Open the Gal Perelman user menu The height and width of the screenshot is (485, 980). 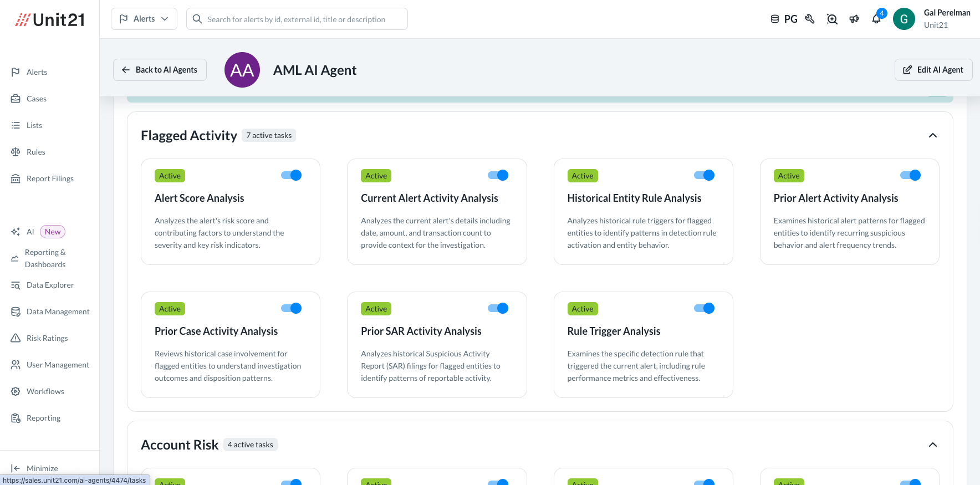[x=947, y=19]
